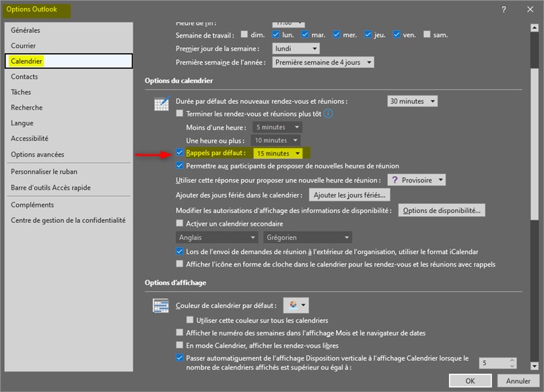The image size is (544, 392).
Task: Uncheck automatic switch to Disposition verticale
Action: pyautogui.click(x=179, y=358)
